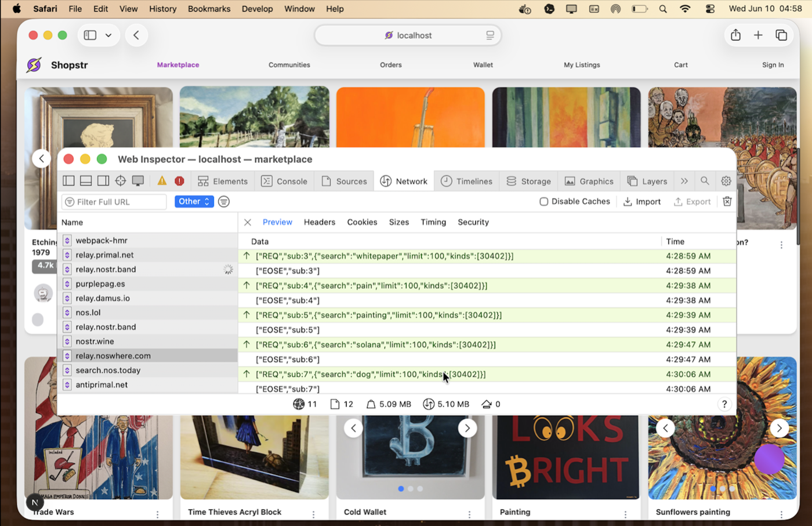Dock inspector to bottom icon
The width and height of the screenshot is (812, 526).
[86, 181]
